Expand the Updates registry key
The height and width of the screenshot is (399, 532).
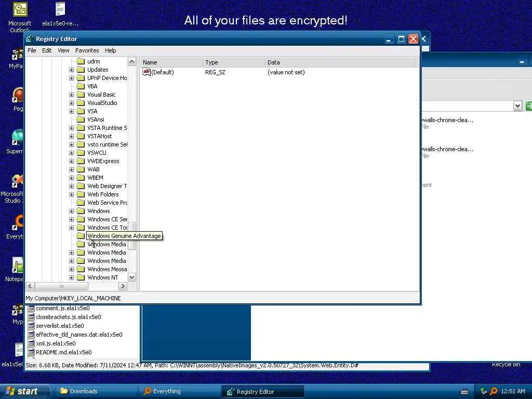(x=71, y=70)
